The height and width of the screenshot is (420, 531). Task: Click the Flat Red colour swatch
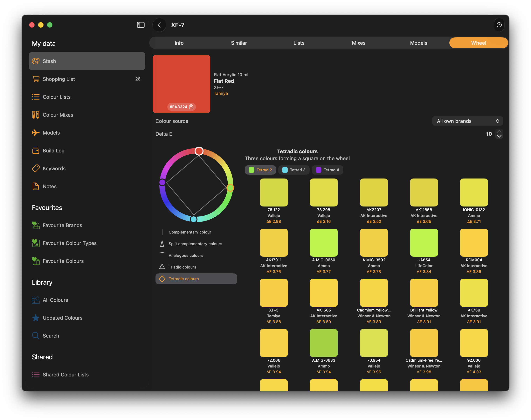(181, 84)
